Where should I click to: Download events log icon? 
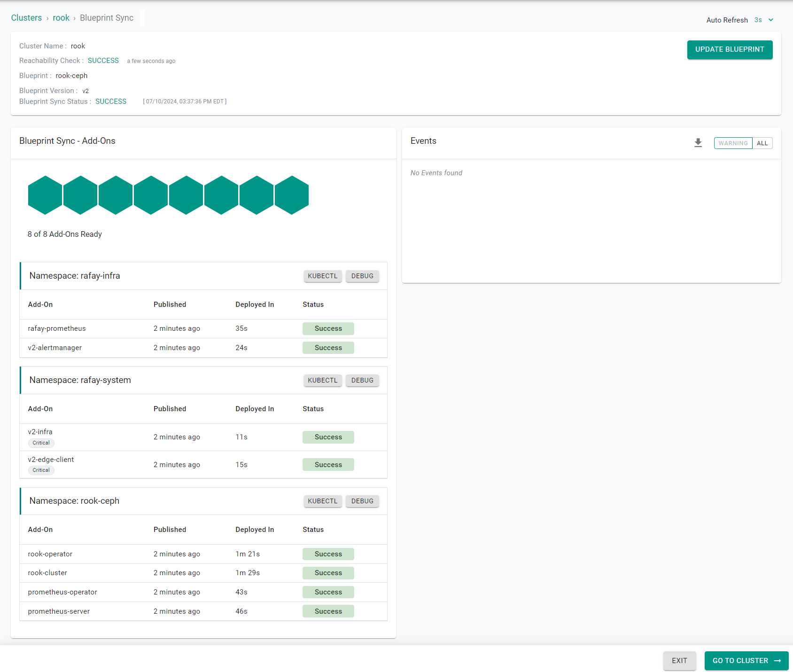click(698, 143)
